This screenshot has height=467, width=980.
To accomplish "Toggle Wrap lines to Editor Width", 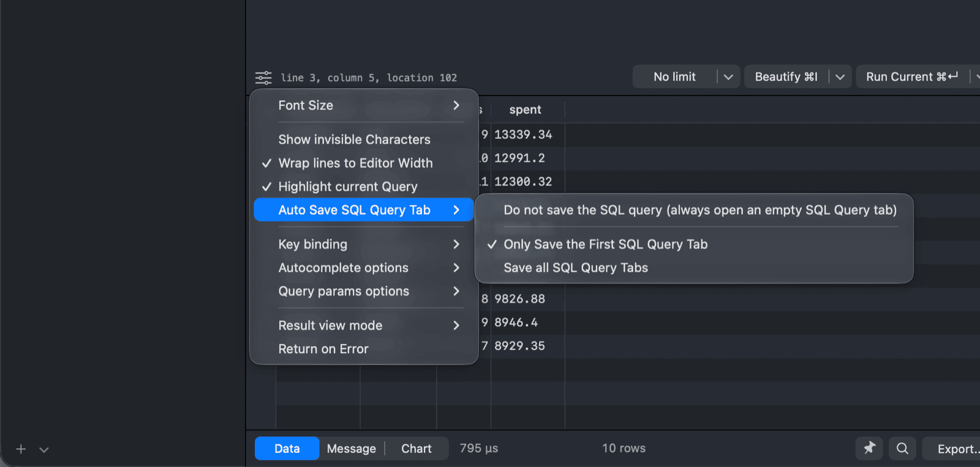I will point(364,163).
